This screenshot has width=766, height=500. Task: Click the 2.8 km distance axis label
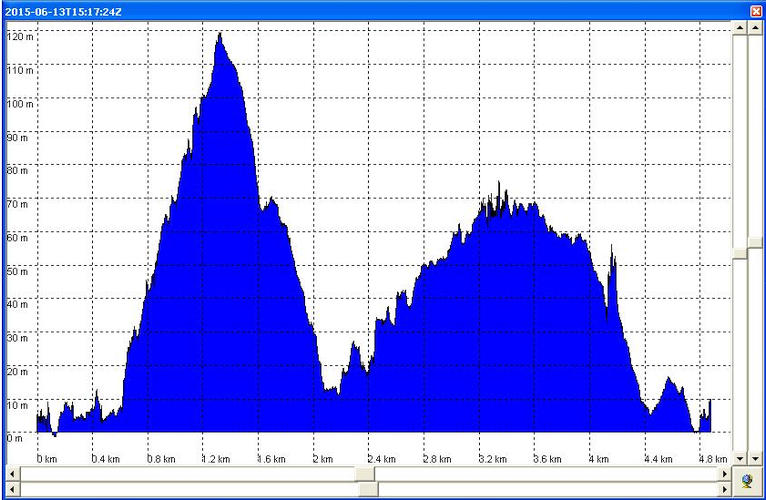click(x=437, y=459)
